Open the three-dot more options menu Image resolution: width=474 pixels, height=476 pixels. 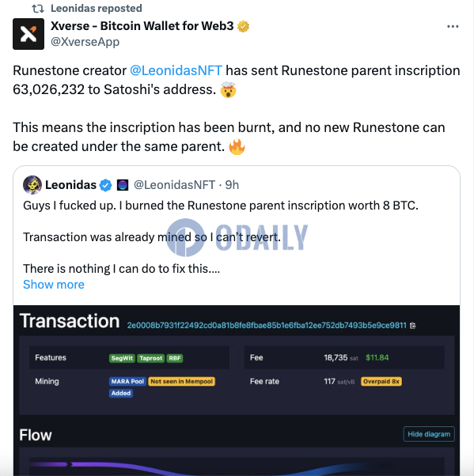[x=453, y=26]
